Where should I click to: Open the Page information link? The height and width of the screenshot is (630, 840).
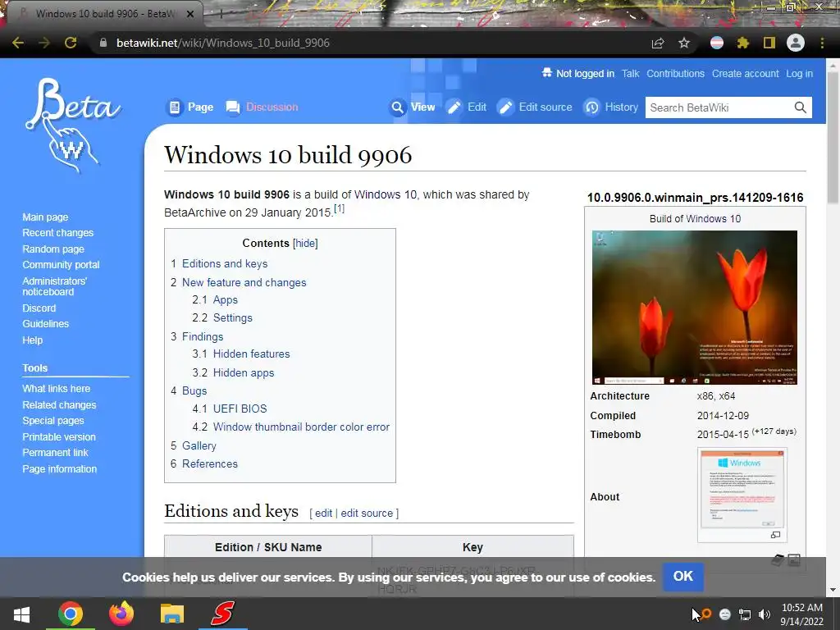(x=59, y=468)
